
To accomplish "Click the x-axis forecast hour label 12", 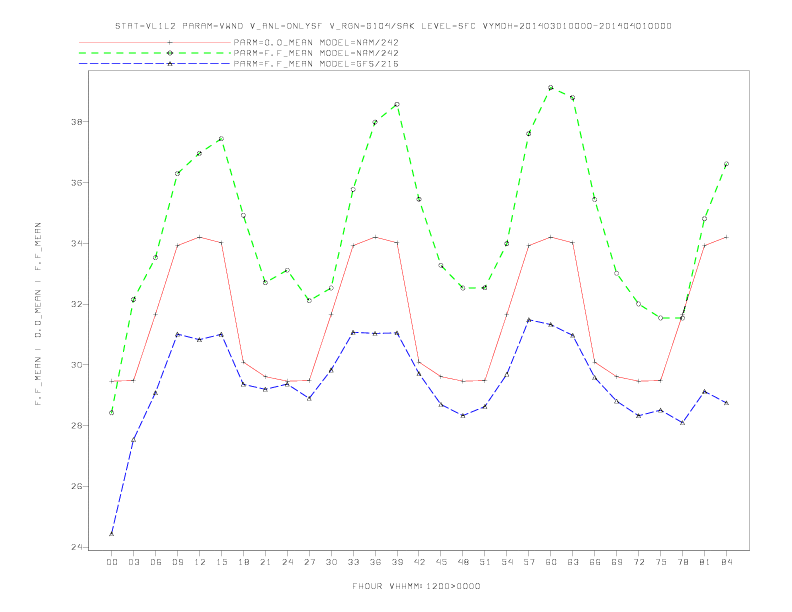I will (200, 562).
